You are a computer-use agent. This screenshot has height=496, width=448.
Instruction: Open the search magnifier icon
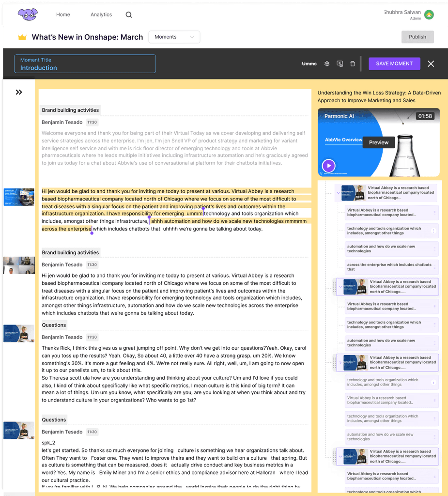129,15
